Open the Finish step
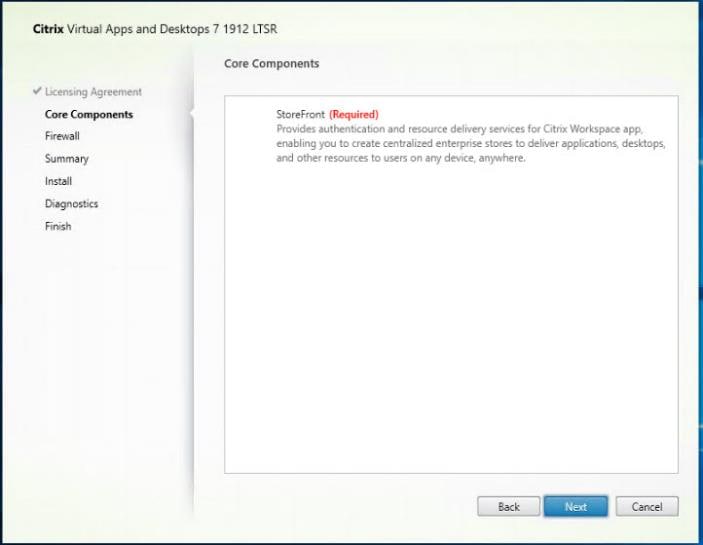 58,226
